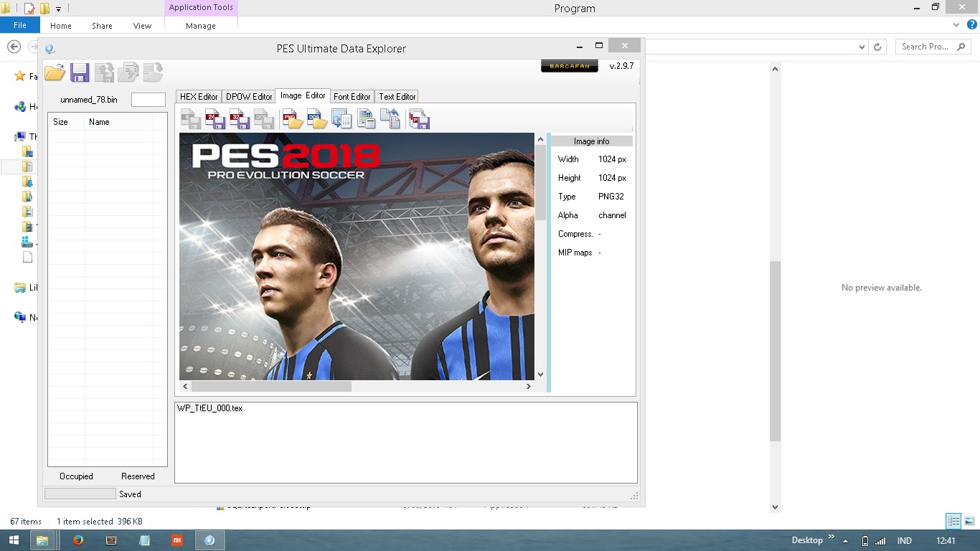The height and width of the screenshot is (551, 980).
Task: Open a file with the yellow folder icon
Action: [55, 72]
